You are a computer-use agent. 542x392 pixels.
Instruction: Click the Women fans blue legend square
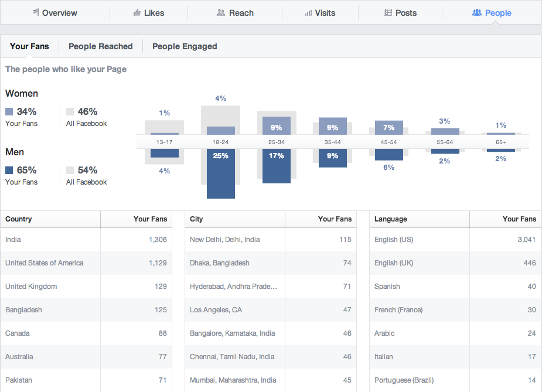coord(9,111)
